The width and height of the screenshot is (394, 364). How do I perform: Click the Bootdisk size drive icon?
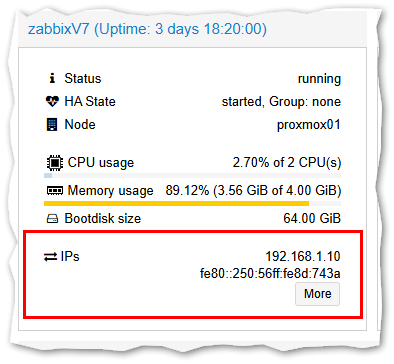(x=52, y=219)
